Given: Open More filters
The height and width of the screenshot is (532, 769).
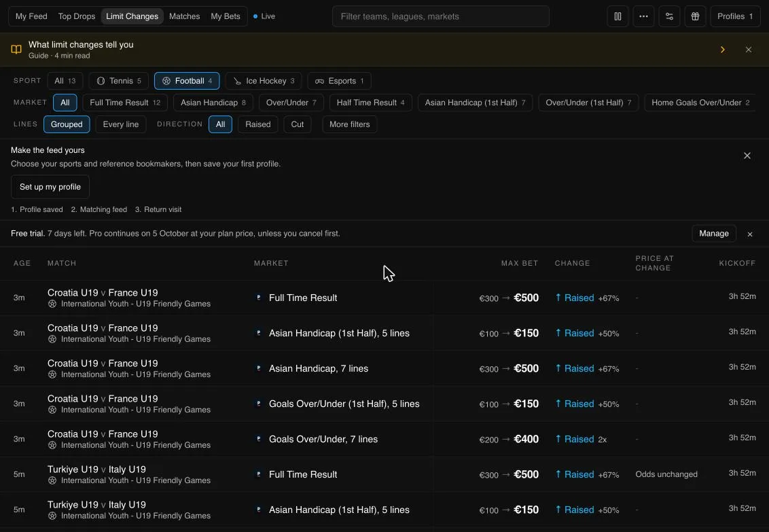Looking at the screenshot, I should click(x=350, y=124).
